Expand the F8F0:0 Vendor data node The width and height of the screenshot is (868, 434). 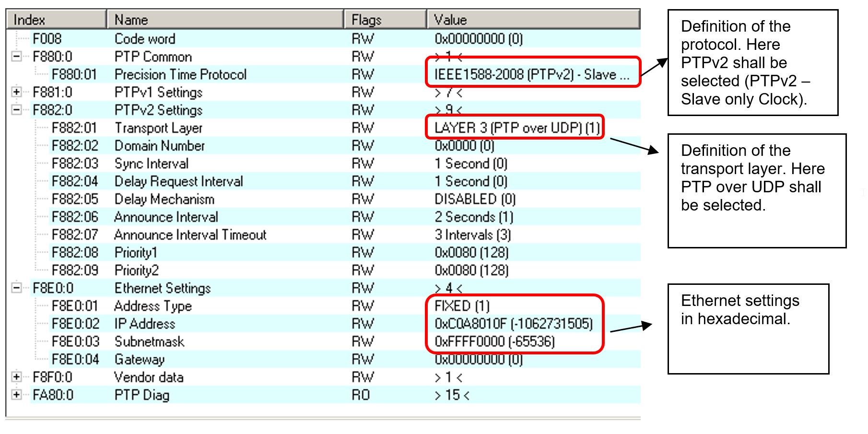(x=16, y=377)
